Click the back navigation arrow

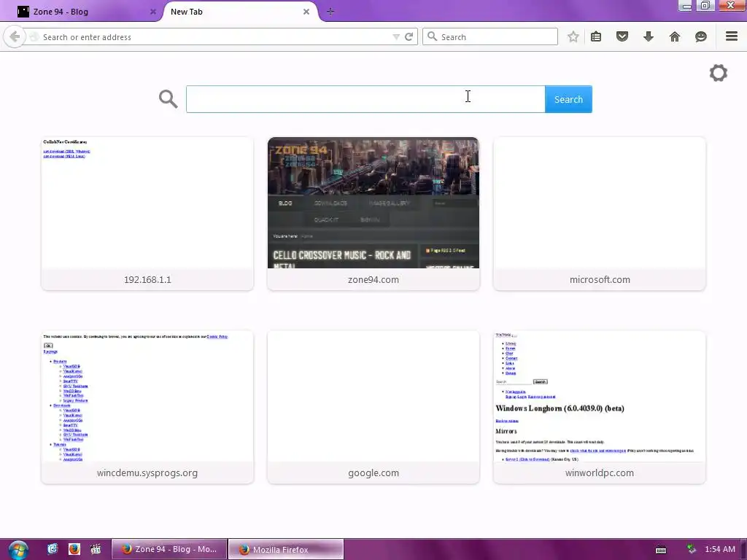15,36
